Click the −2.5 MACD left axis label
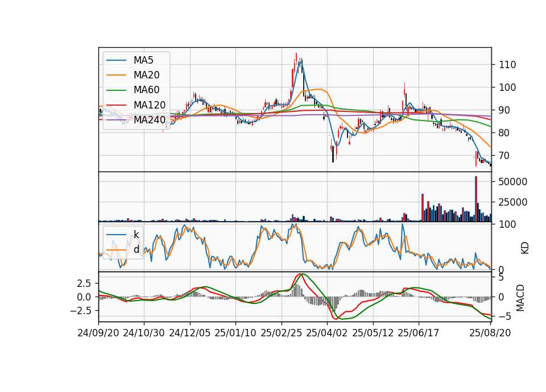This screenshot has height=392, width=546. click(80, 311)
